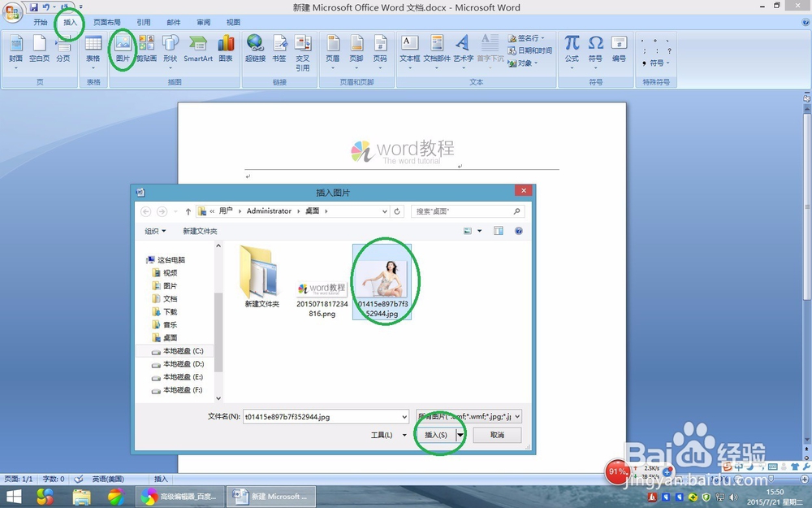Toggle the preview pane icon in dialog

click(x=499, y=231)
